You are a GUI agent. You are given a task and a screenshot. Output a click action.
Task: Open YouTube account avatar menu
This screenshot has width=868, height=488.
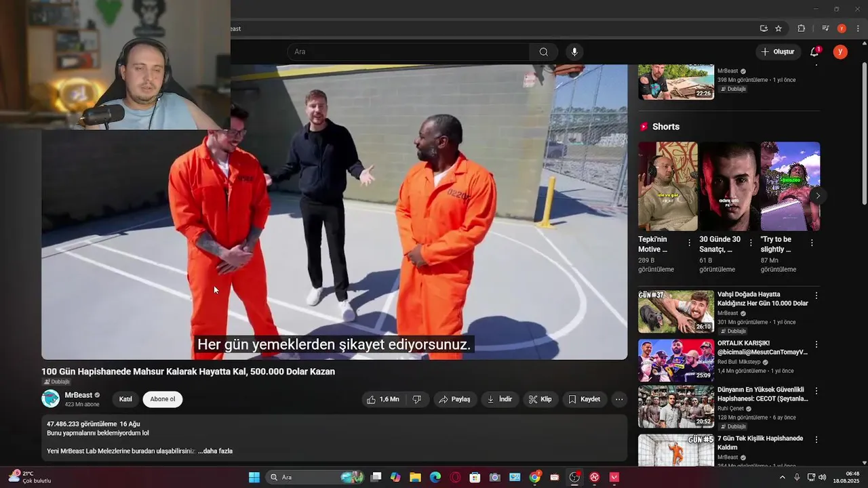840,52
